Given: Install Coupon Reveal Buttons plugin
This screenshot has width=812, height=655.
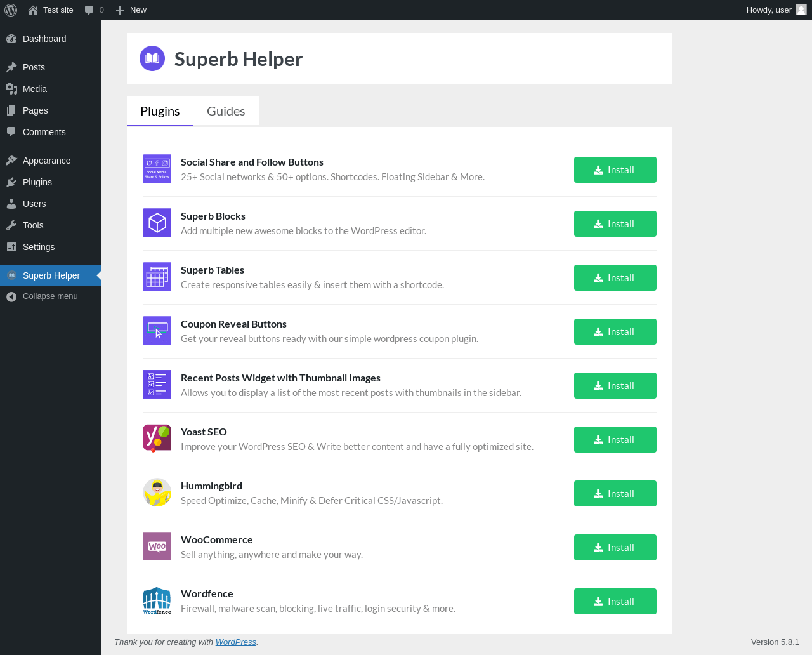Looking at the screenshot, I should 615,332.
